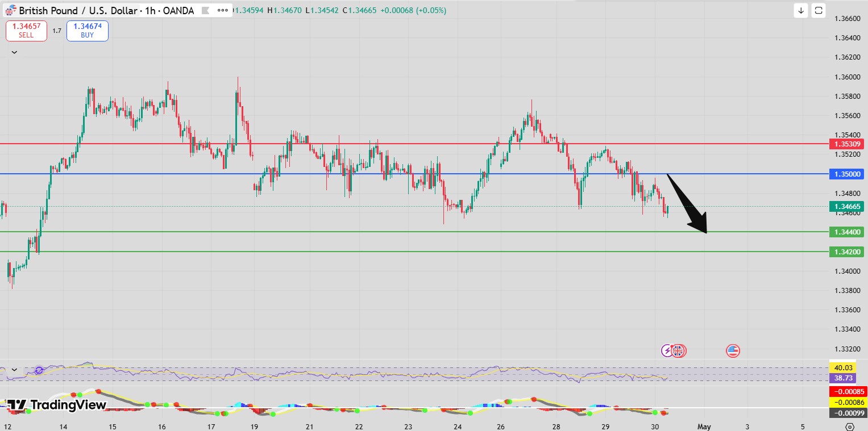This screenshot has width=868, height=431.
Task: Click the down arrow button at top right
Action: [x=801, y=10]
